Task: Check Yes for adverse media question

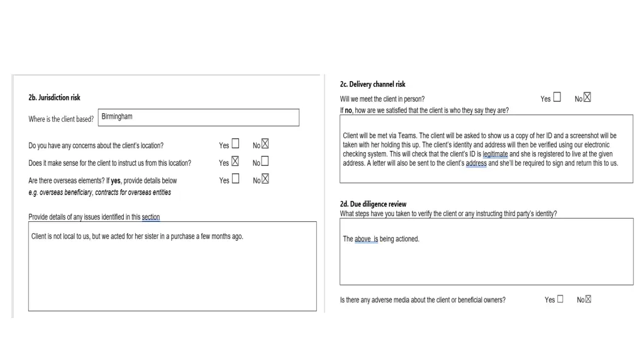Action: (x=560, y=299)
